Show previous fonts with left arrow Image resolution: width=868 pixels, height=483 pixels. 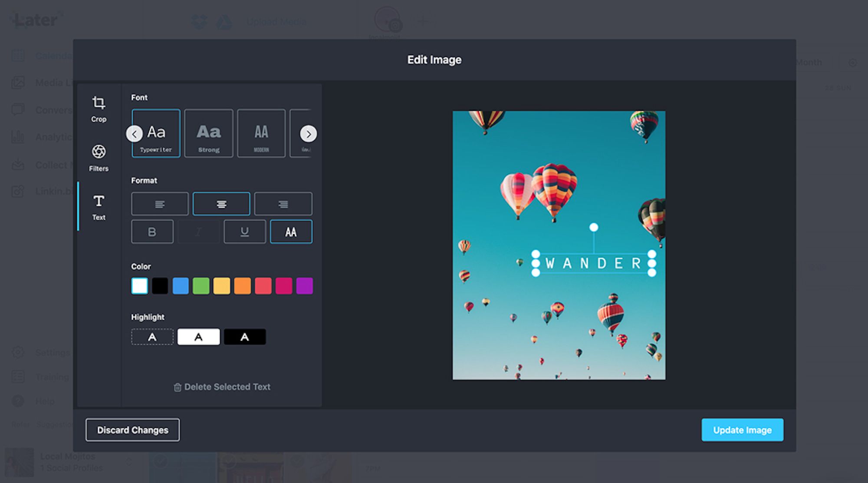pos(134,133)
